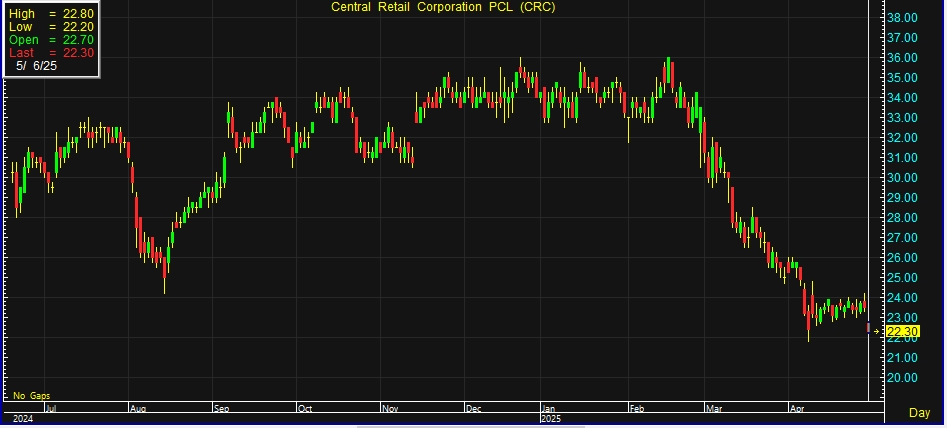The image size is (947, 428).
Task: Click the 28.00 price axis label
Action: [902, 218]
